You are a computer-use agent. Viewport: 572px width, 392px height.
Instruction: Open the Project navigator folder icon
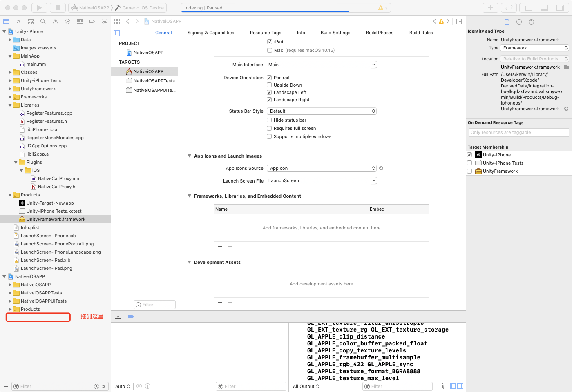coord(6,21)
